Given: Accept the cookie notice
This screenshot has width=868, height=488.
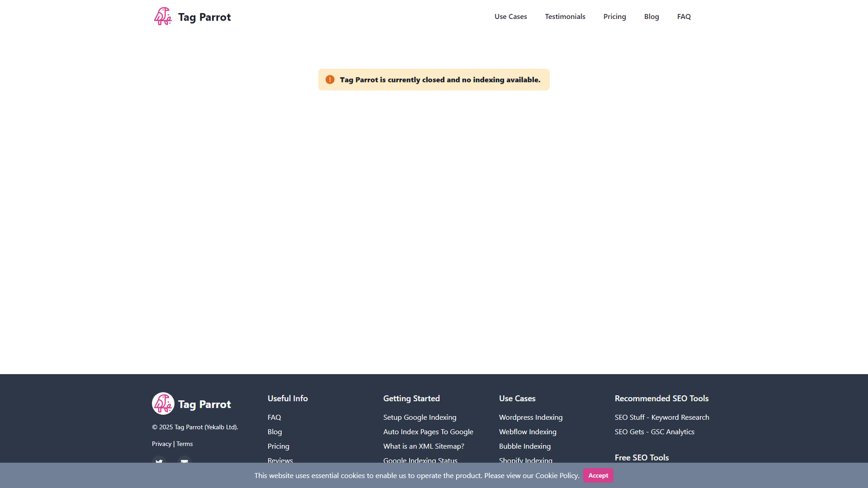Looking at the screenshot, I should point(598,476).
